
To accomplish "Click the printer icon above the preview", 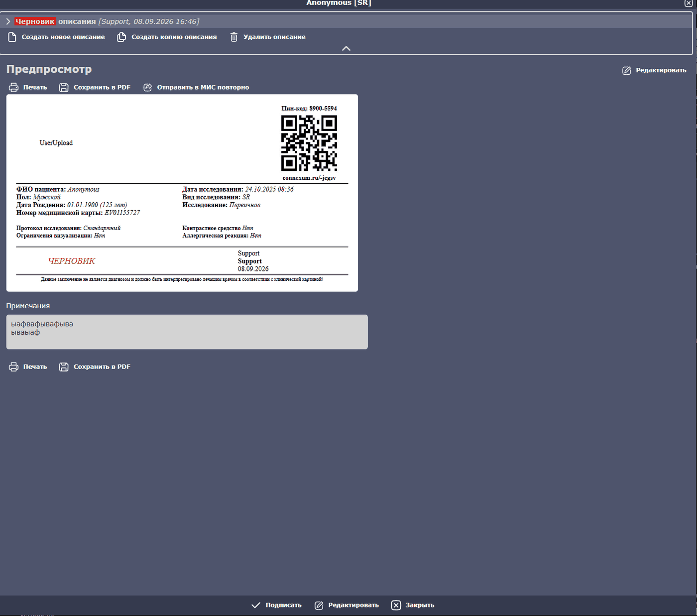I will pos(13,88).
